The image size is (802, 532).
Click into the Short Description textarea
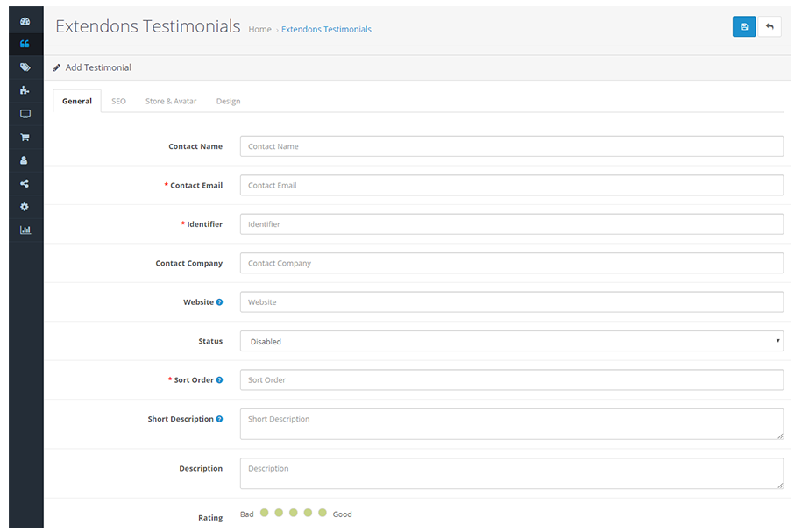(512, 424)
